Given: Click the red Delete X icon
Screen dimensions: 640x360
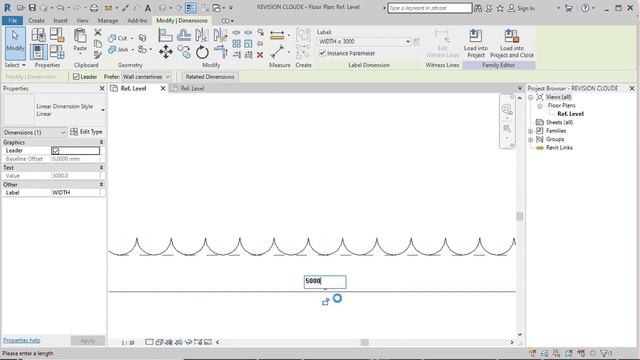Looking at the screenshot, I should [260, 55].
